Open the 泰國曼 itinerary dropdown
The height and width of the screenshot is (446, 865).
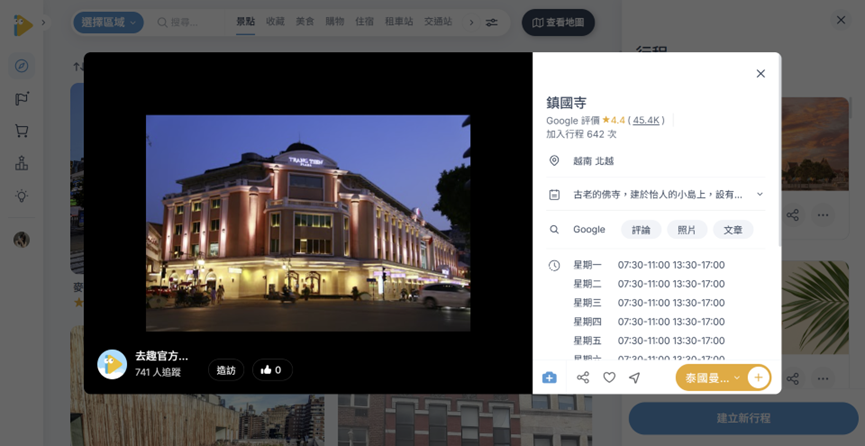click(x=712, y=378)
